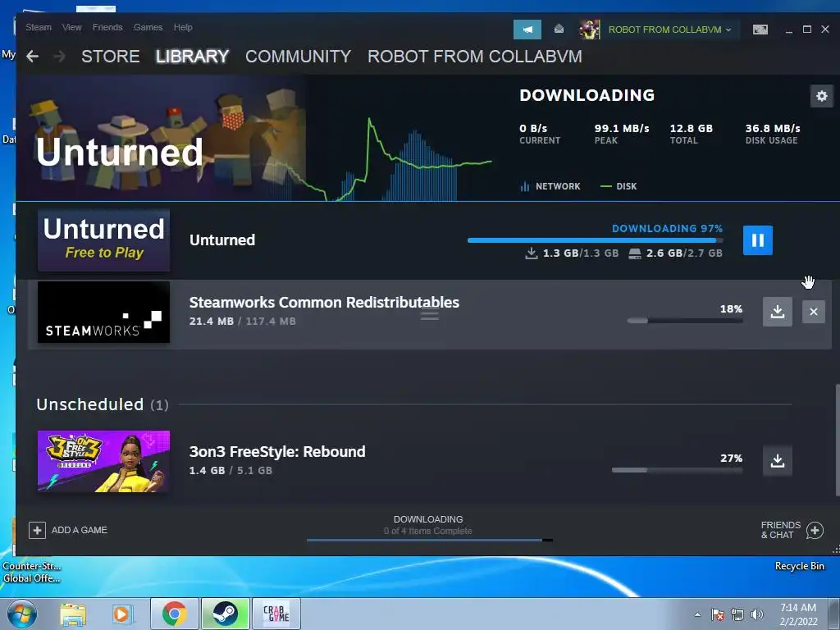The height and width of the screenshot is (630, 840).
Task: Click the Unturned Free to Play thumbnail
Action: (x=103, y=240)
